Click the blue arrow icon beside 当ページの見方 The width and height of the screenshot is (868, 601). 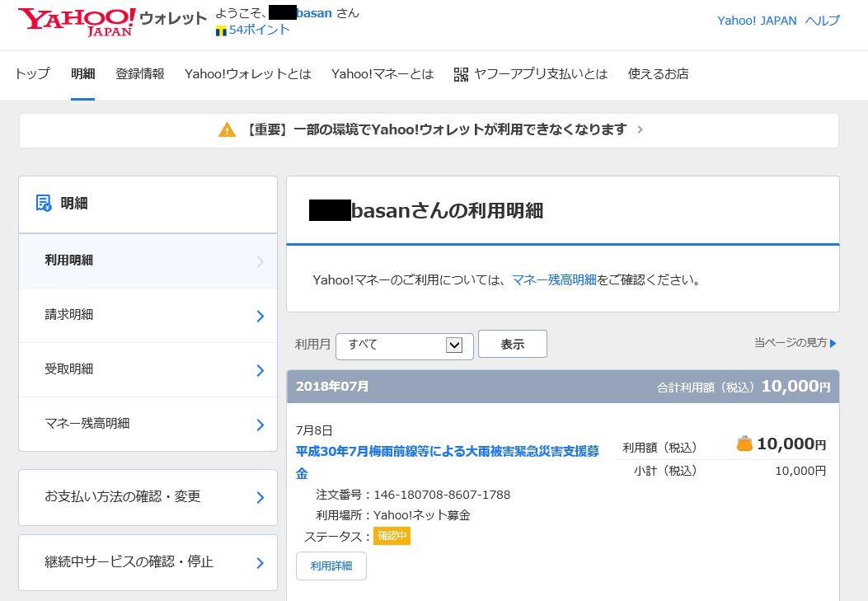coord(833,342)
